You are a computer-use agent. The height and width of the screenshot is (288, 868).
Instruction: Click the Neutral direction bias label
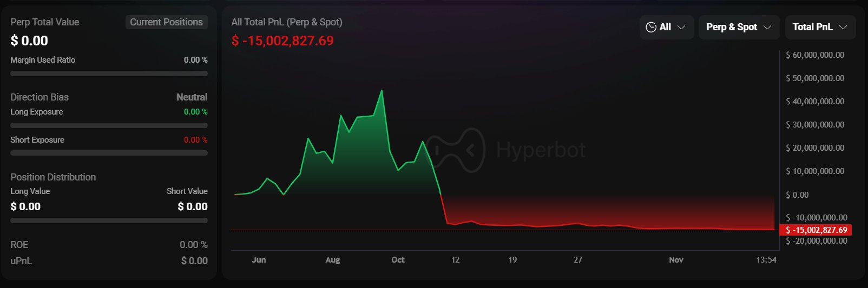coord(192,97)
